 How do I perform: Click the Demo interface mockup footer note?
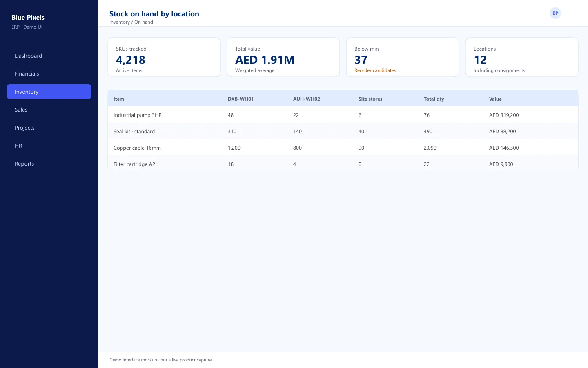(160, 360)
